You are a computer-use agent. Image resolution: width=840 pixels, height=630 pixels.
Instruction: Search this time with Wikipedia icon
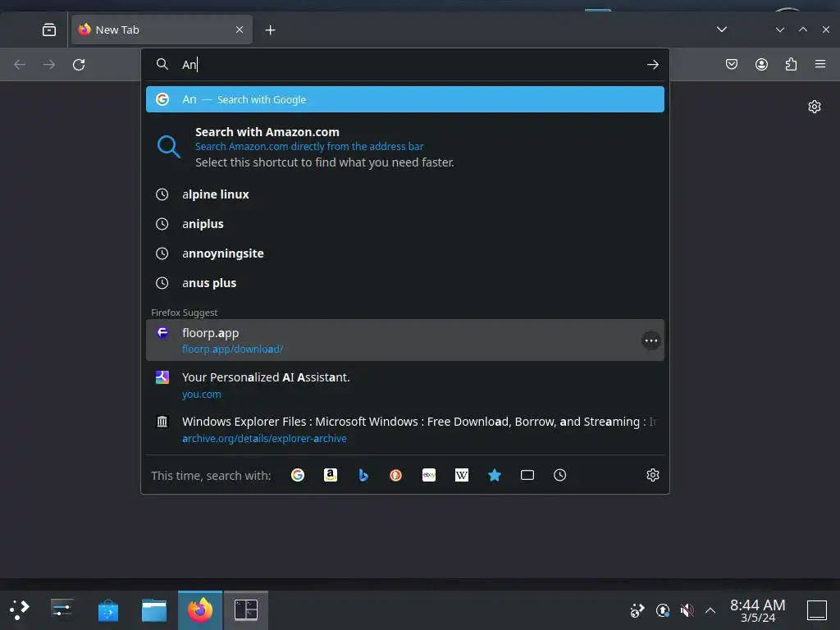(462, 475)
